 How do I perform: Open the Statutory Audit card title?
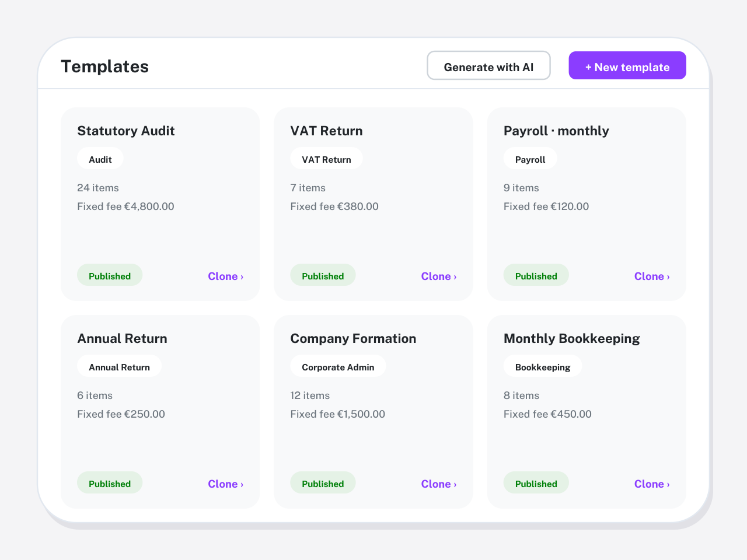coord(126,131)
